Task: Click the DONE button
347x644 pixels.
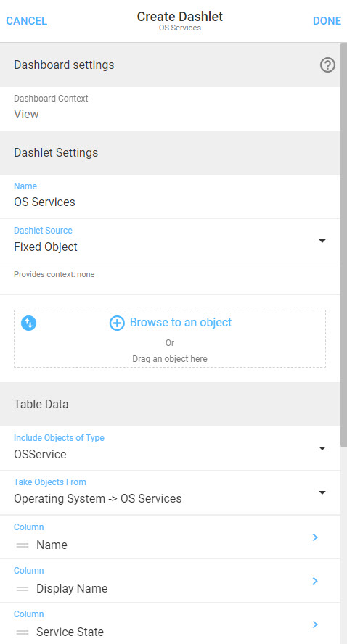Action: [327, 21]
